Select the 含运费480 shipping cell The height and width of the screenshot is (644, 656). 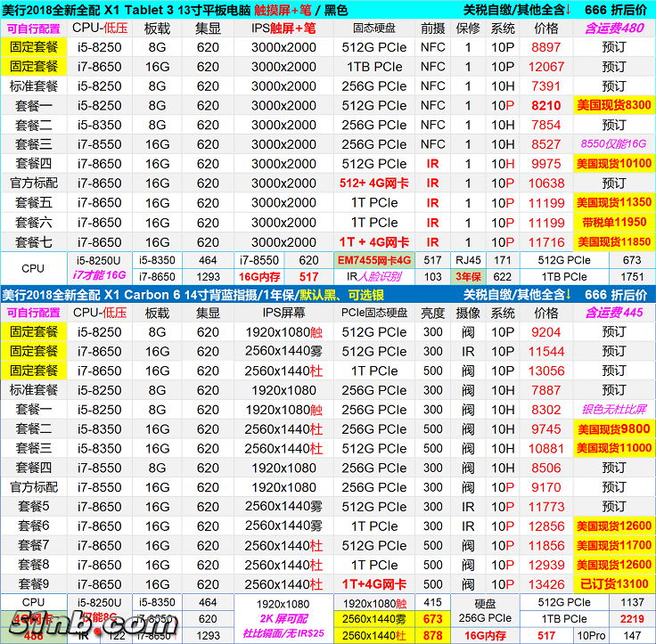click(613, 28)
